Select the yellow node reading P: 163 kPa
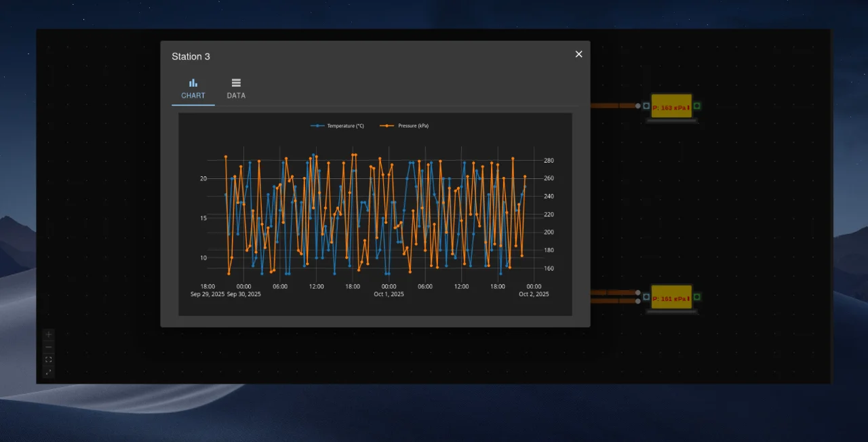The width and height of the screenshot is (868, 442). coord(671,106)
